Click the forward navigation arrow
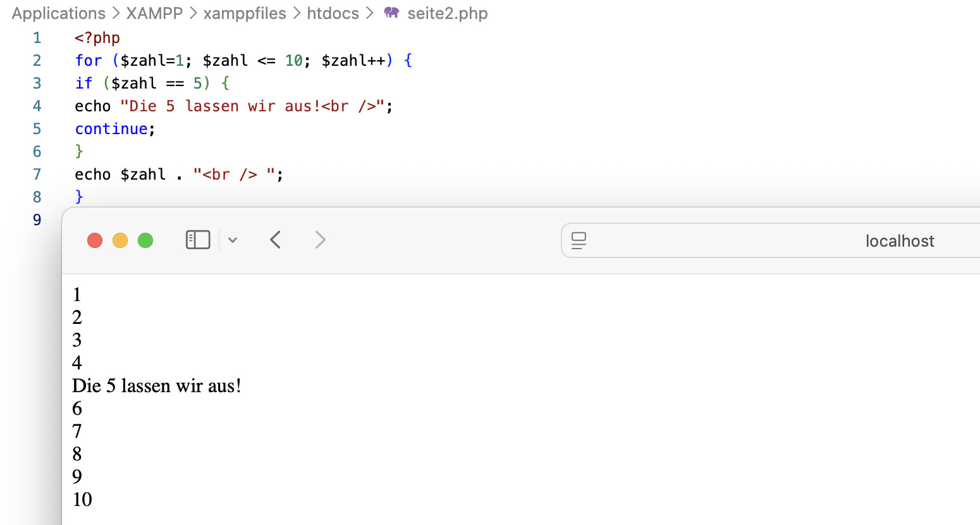Image resolution: width=980 pixels, height=525 pixels. coord(320,240)
